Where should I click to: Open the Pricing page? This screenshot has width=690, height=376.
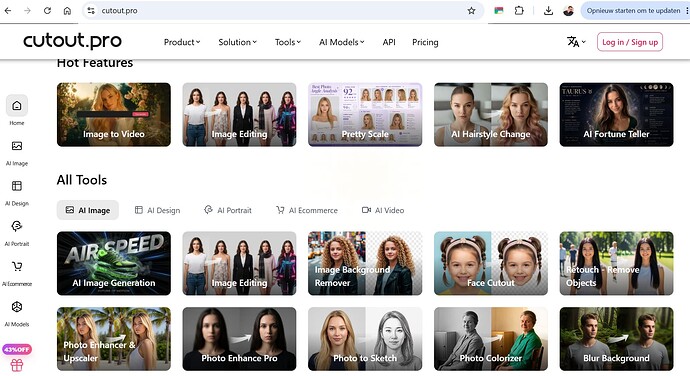tap(425, 42)
